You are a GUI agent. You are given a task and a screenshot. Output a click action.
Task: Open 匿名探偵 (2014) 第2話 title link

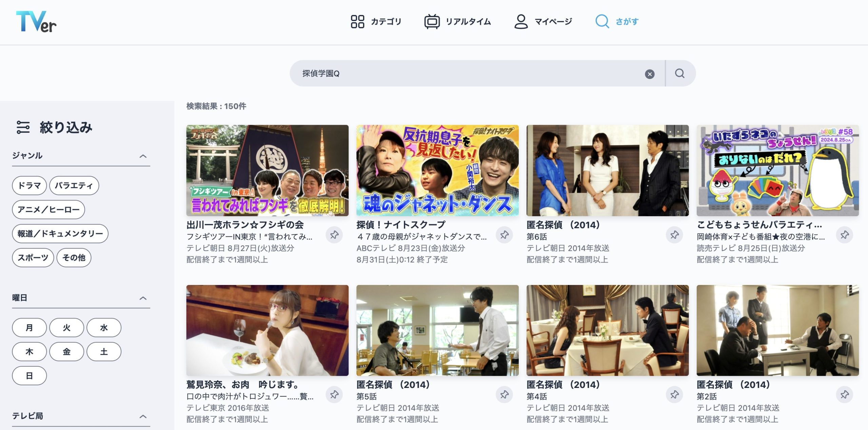tap(734, 385)
